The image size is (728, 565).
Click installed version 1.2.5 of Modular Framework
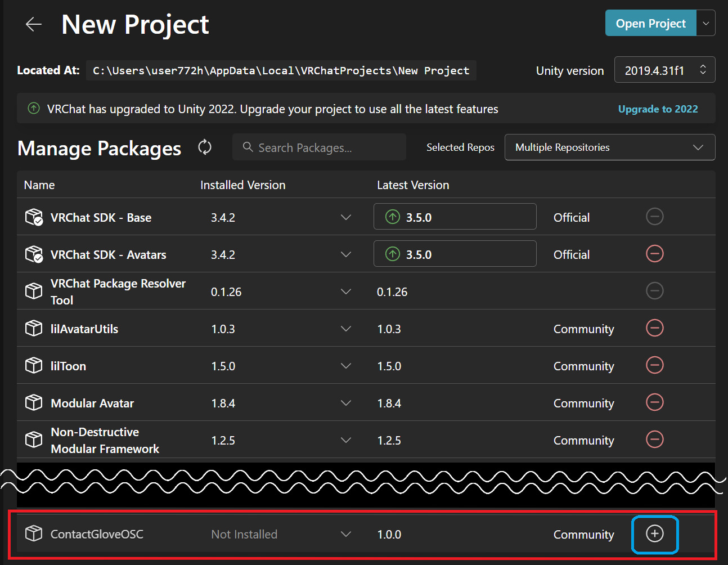[x=223, y=440]
